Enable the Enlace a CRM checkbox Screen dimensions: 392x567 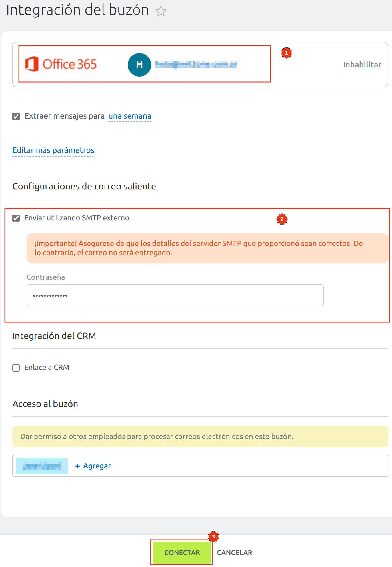(16, 368)
